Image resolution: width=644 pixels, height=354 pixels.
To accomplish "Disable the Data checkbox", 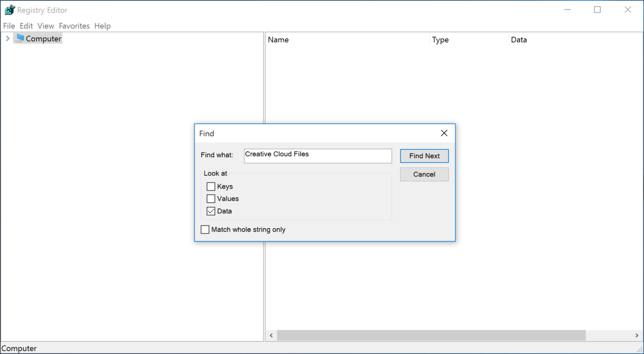I will [x=211, y=211].
